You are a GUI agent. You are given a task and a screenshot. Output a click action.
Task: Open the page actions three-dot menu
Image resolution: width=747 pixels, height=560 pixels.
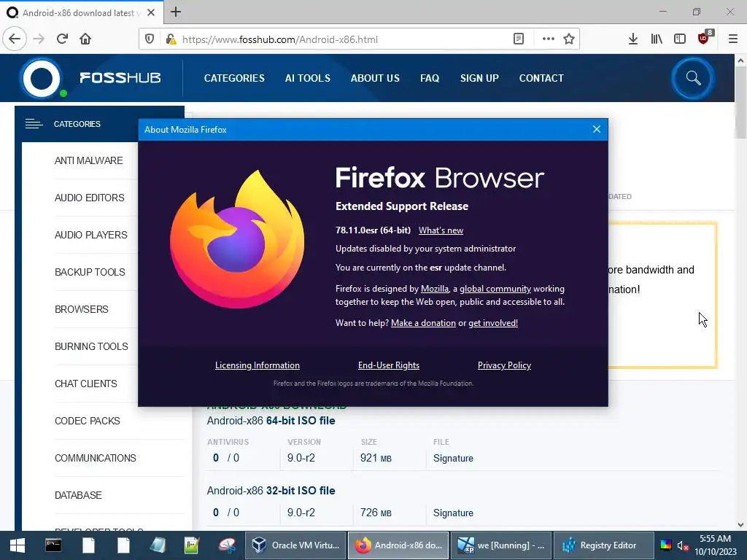click(549, 39)
